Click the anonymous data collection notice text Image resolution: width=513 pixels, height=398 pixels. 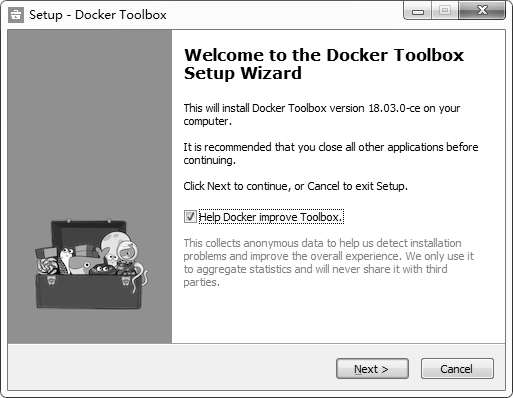(x=328, y=262)
